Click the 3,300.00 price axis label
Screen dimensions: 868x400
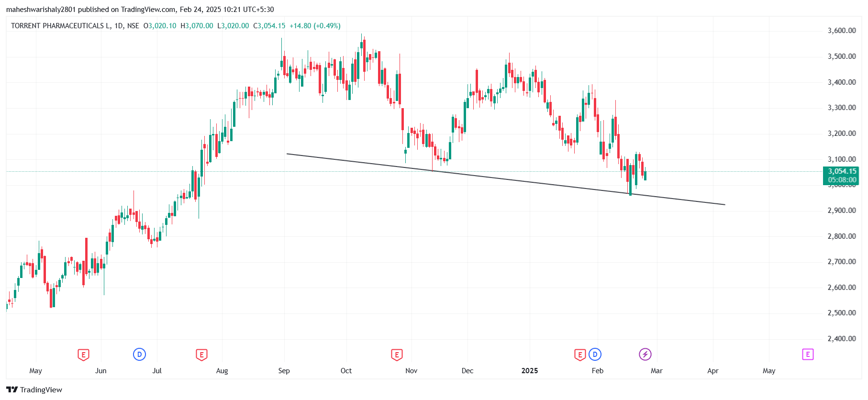pos(842,108)
